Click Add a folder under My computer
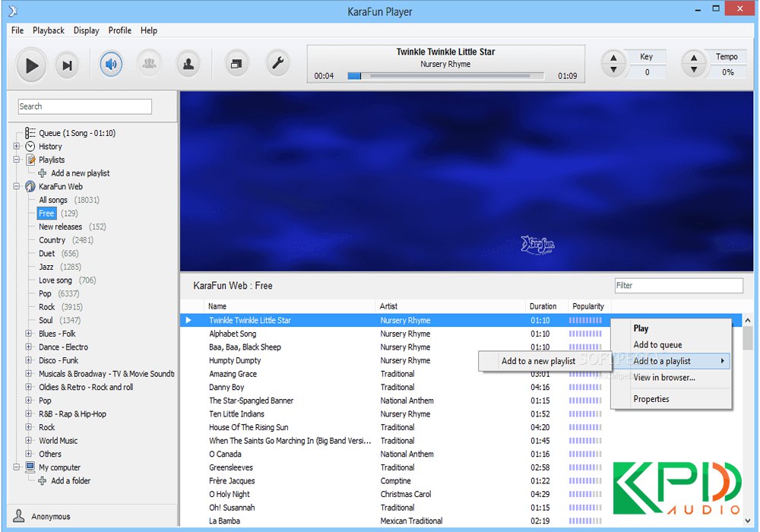The image size is (760, 532). click(x=70, y=481)
